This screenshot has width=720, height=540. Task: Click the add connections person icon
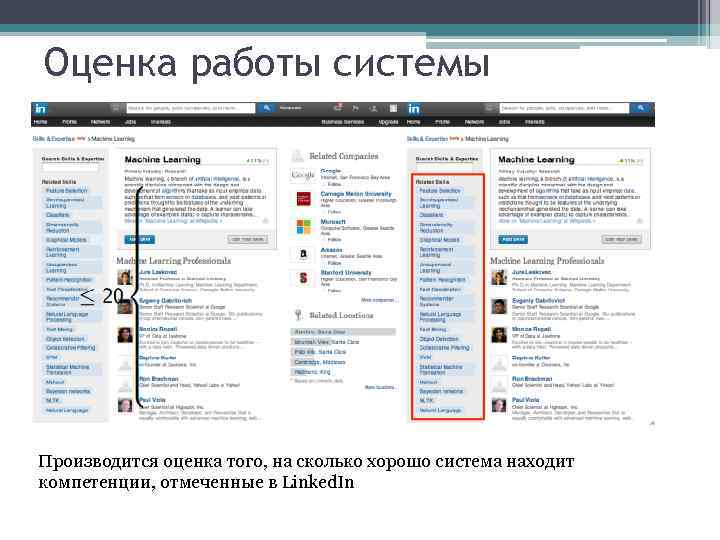pos(374,108)
